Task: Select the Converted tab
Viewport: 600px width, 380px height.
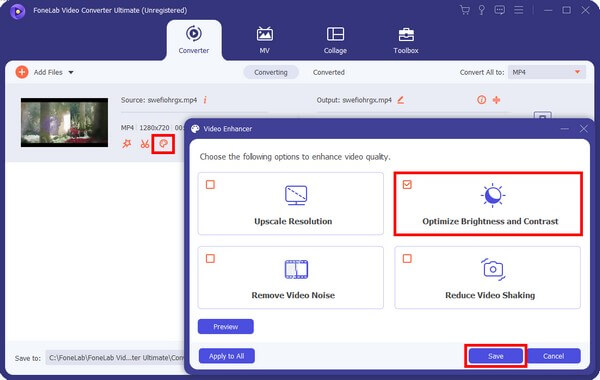Action: click(x=329, y=72)
